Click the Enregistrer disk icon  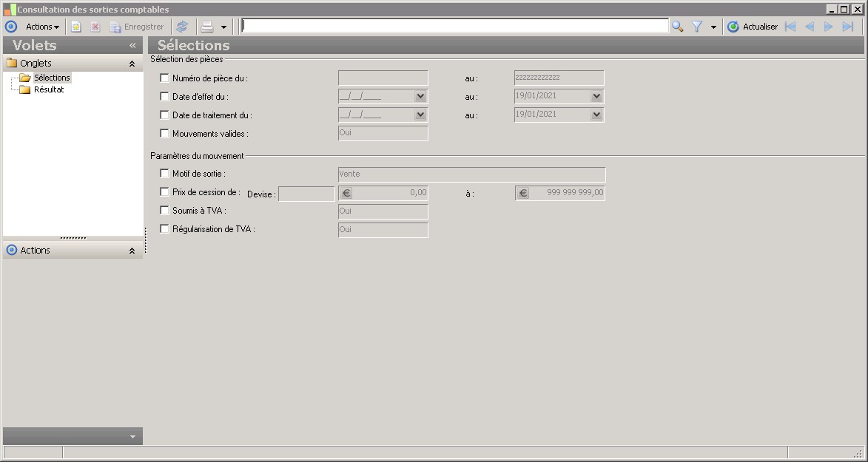(115, 27)
